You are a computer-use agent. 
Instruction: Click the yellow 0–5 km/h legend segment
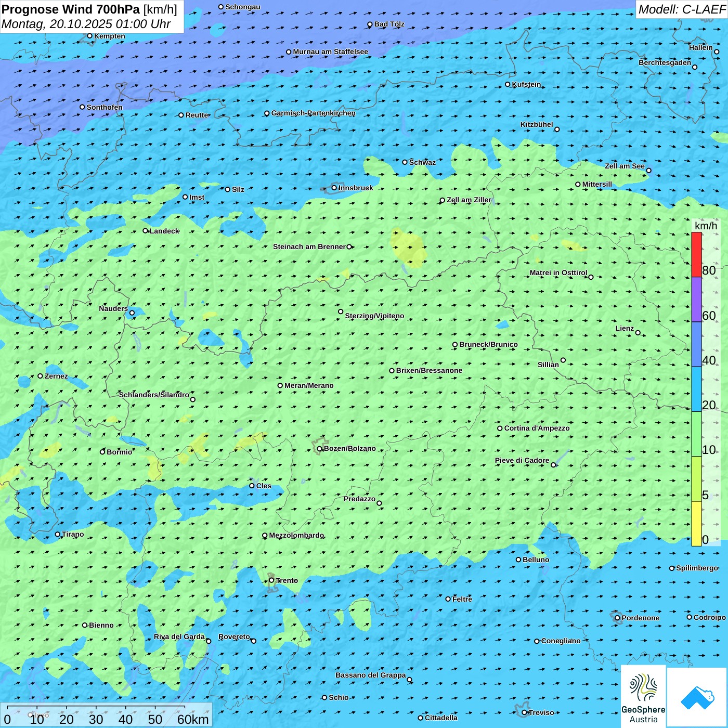click(x=696, y=523)
